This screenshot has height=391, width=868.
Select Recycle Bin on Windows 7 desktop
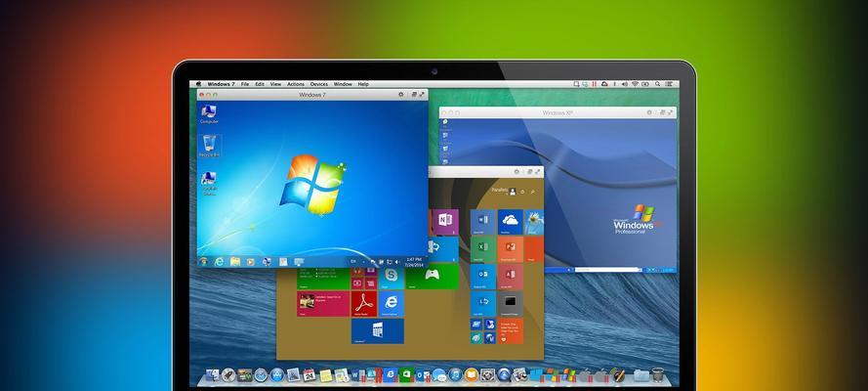pyautogui.click(x=209, y=147)
